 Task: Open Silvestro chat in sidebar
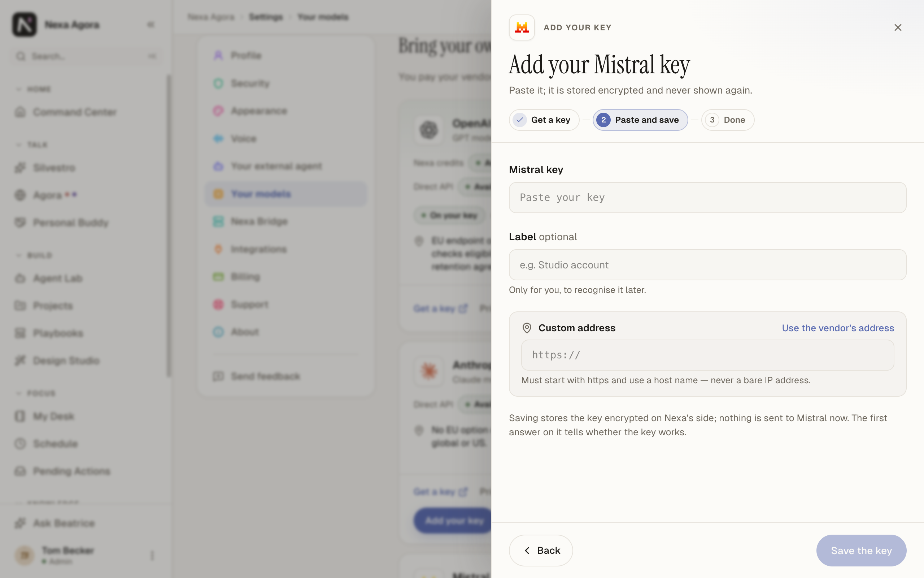click(86, 168)
